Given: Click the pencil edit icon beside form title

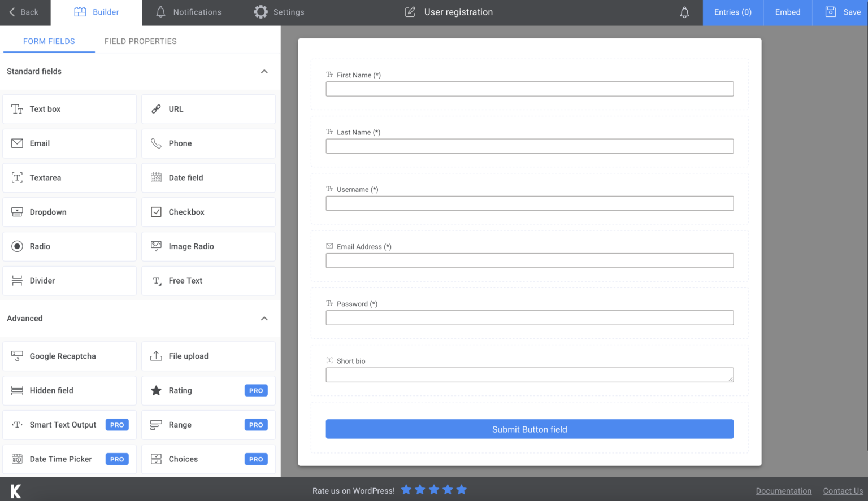Looking at the screenshot, I should pyautogui.click(x=410, y=12).
